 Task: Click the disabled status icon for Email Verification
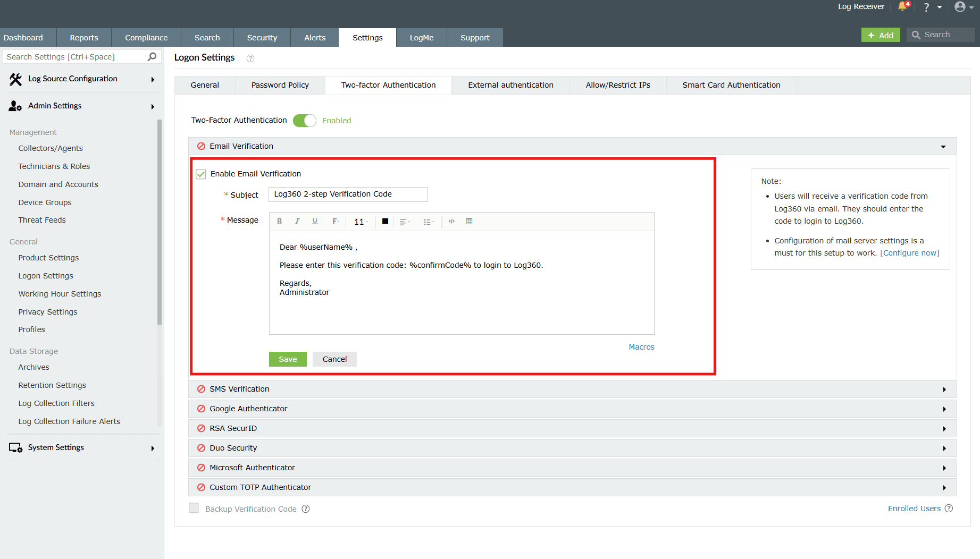[201, 146]
